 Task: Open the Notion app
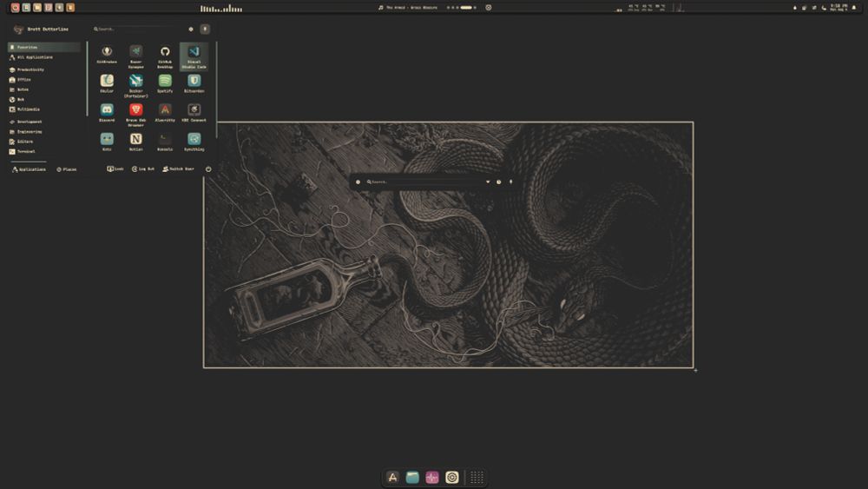point(136,139)
